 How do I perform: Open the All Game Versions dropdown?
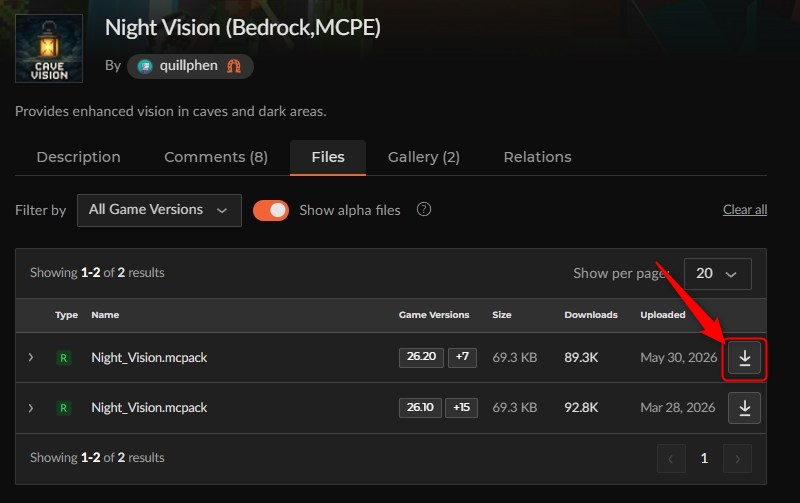pyautogui.click(x=159, y=210)
